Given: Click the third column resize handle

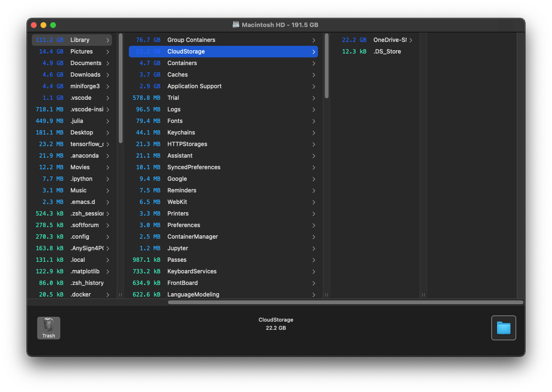Looking at the screenshot, I should point(423,295).
